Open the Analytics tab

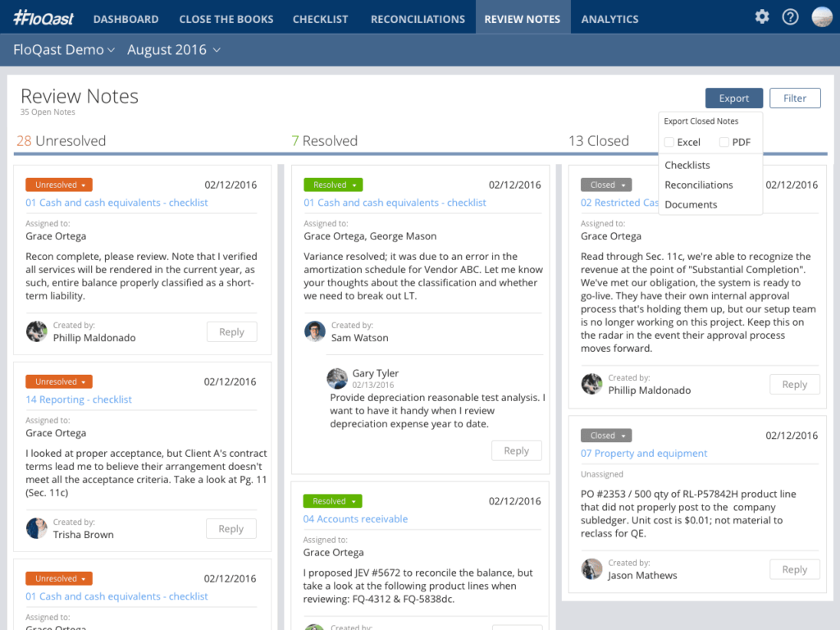pos(609,20)
